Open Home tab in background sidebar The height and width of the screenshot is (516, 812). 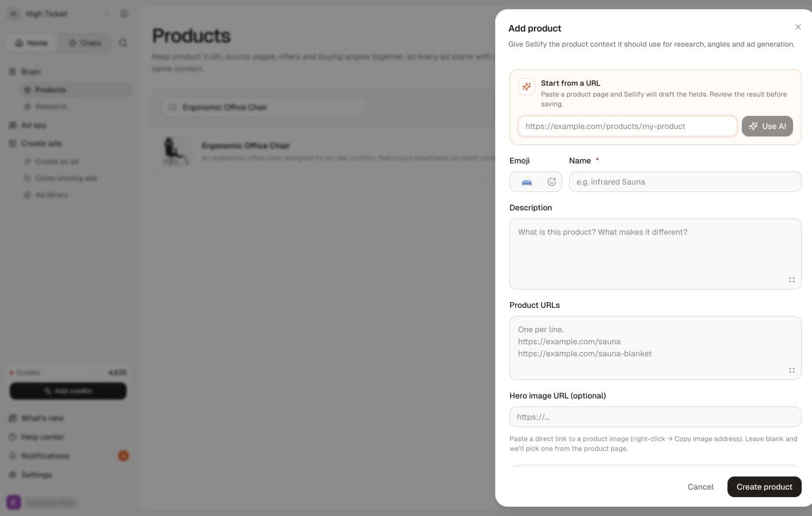point(32,43)
